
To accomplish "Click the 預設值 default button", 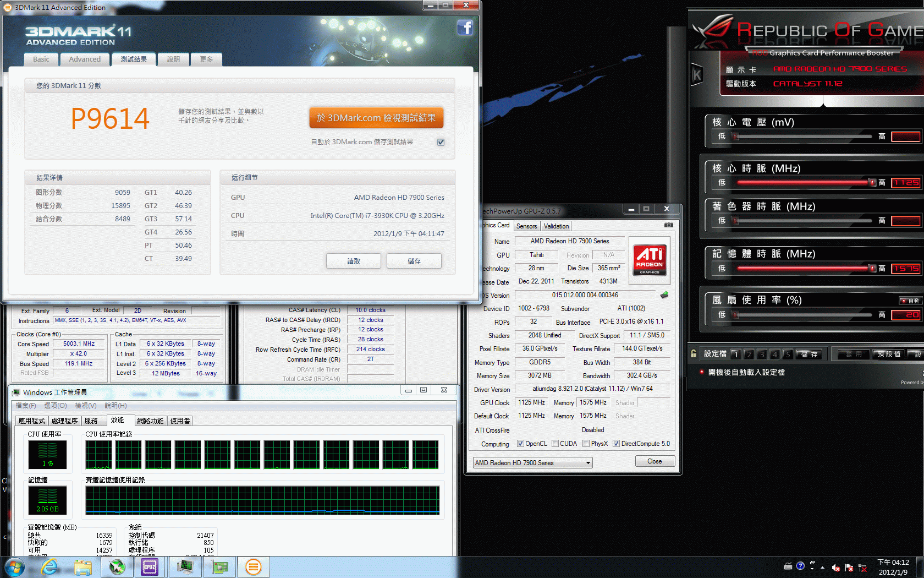I will tap(889, 355).
